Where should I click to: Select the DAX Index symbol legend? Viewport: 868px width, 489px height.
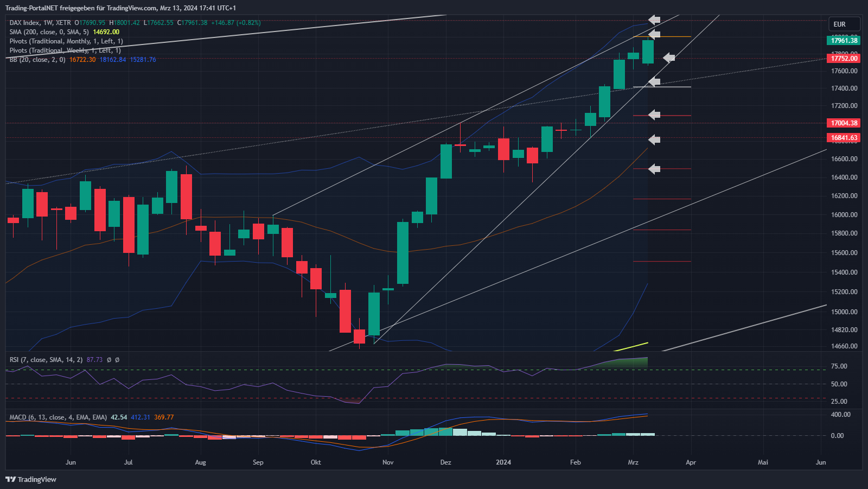(x=40, y=23)
